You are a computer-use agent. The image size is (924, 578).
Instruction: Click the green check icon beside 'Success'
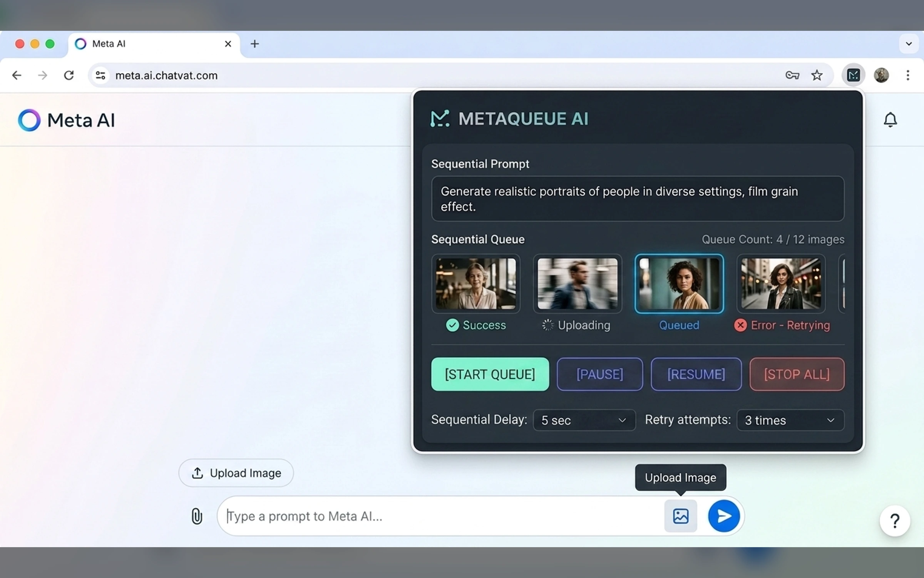(x=452, y=325)
